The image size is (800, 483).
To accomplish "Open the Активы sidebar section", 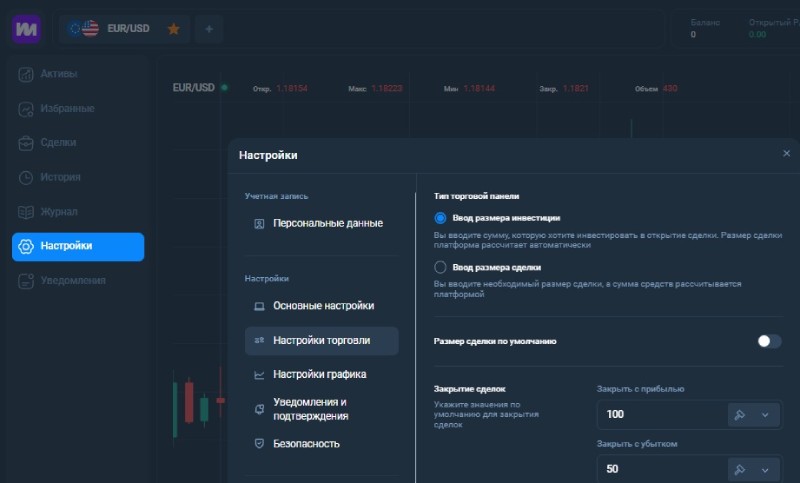I will (59, 74).
